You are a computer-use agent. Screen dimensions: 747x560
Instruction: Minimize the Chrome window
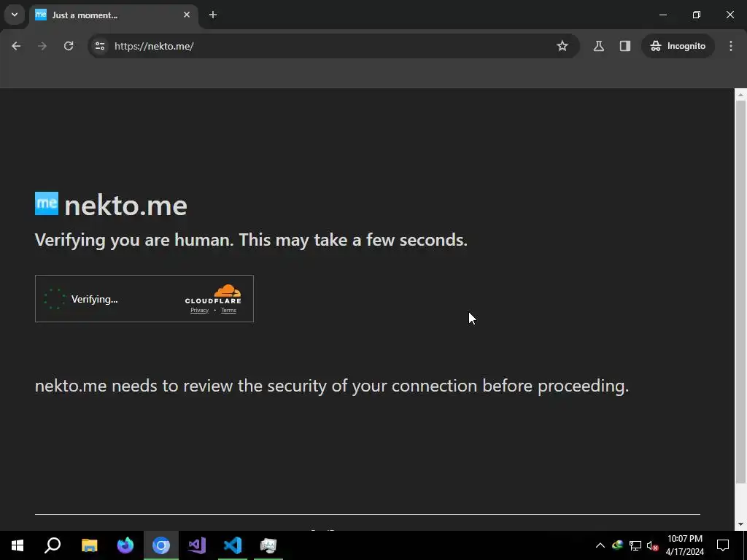pos(662,15)
